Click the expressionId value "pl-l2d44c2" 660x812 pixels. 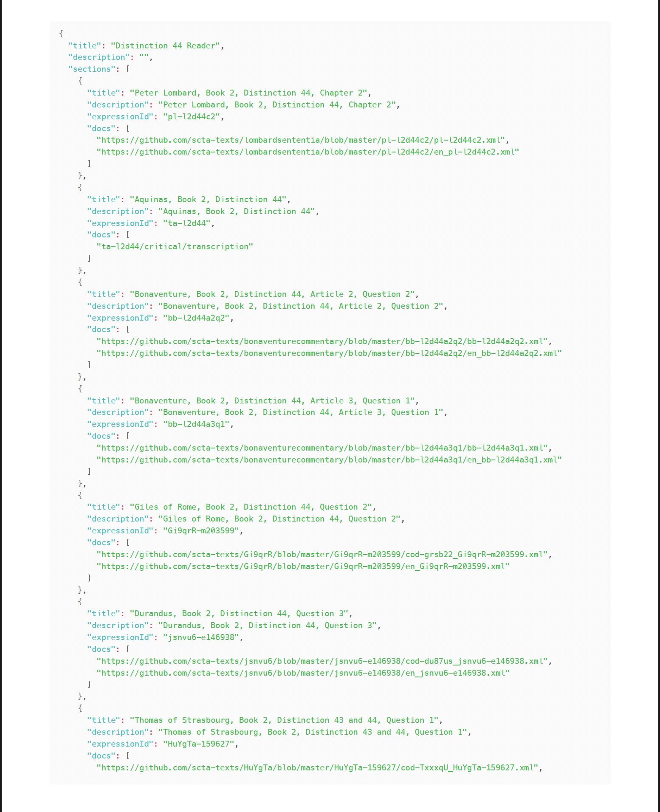192,117
